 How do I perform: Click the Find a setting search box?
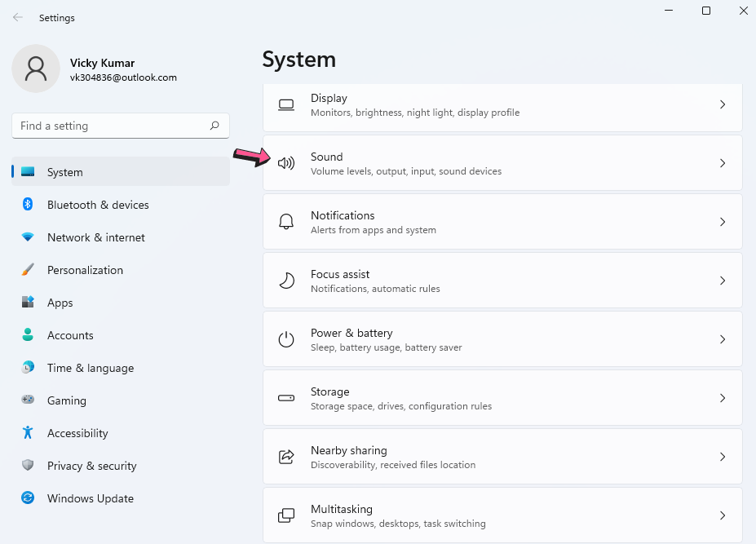(121, 126)
